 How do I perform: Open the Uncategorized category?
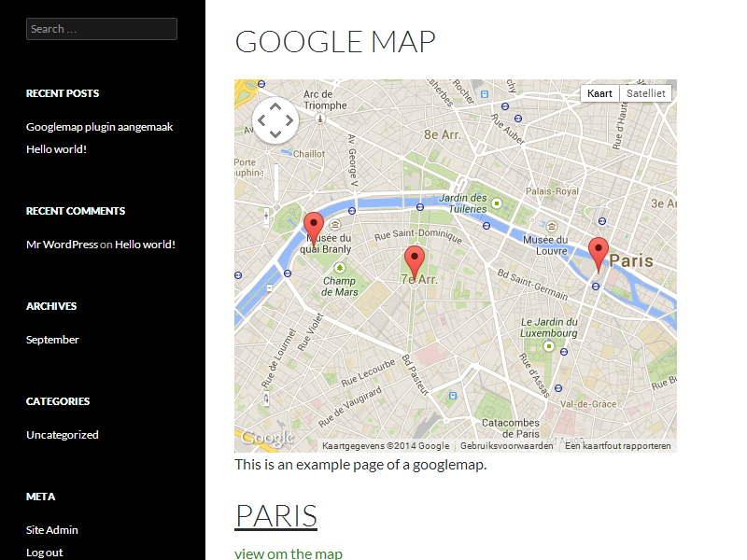click(x=63, y=435)
